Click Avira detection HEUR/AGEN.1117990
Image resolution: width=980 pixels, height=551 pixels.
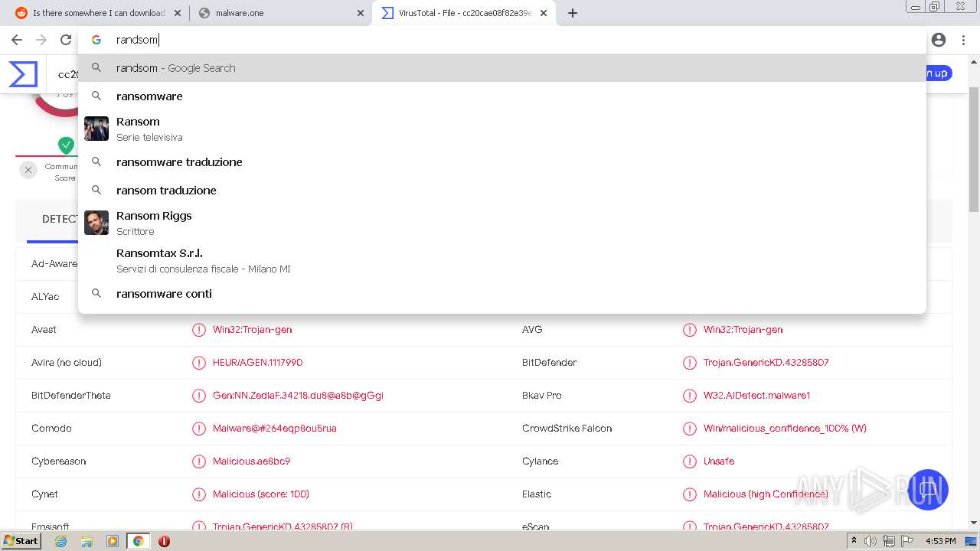click(258, 363)
